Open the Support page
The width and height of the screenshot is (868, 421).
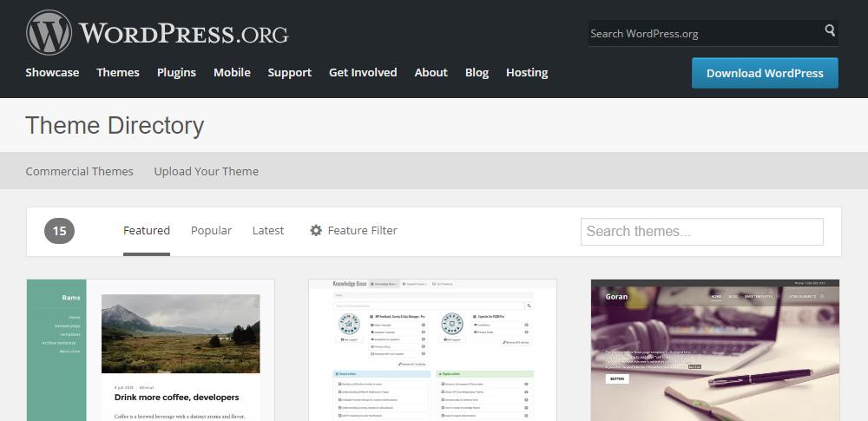[290, 73]
